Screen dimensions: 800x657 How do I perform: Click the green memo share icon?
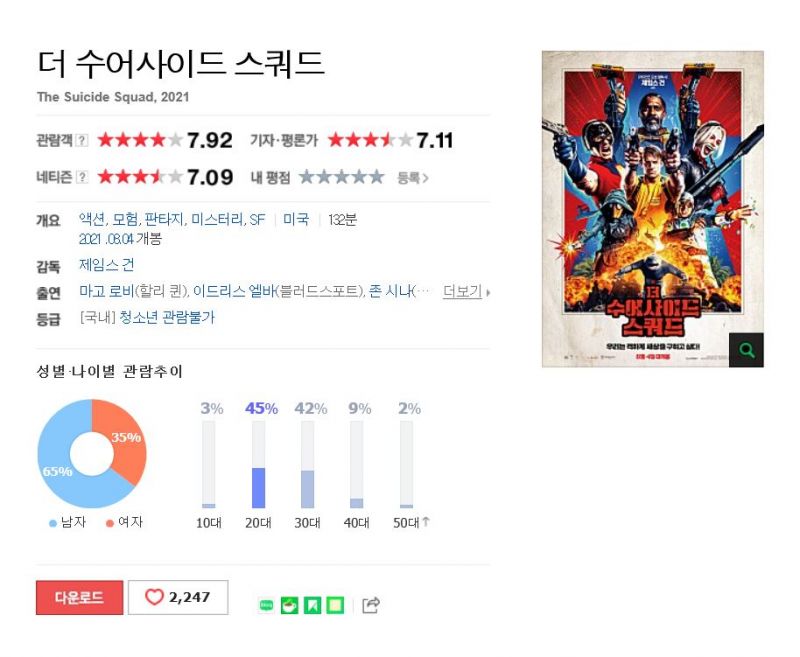tap(335, 605)
